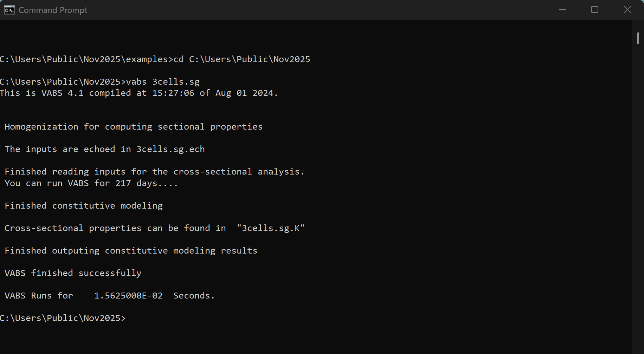Click the "Finished reading inputs" line
644x354 pixels.
click(x=154, y=172)
